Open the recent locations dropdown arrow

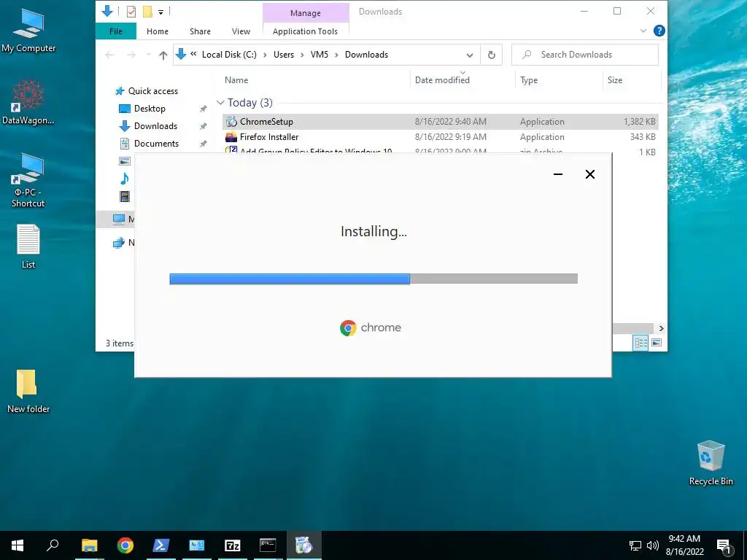pos(148,55)
